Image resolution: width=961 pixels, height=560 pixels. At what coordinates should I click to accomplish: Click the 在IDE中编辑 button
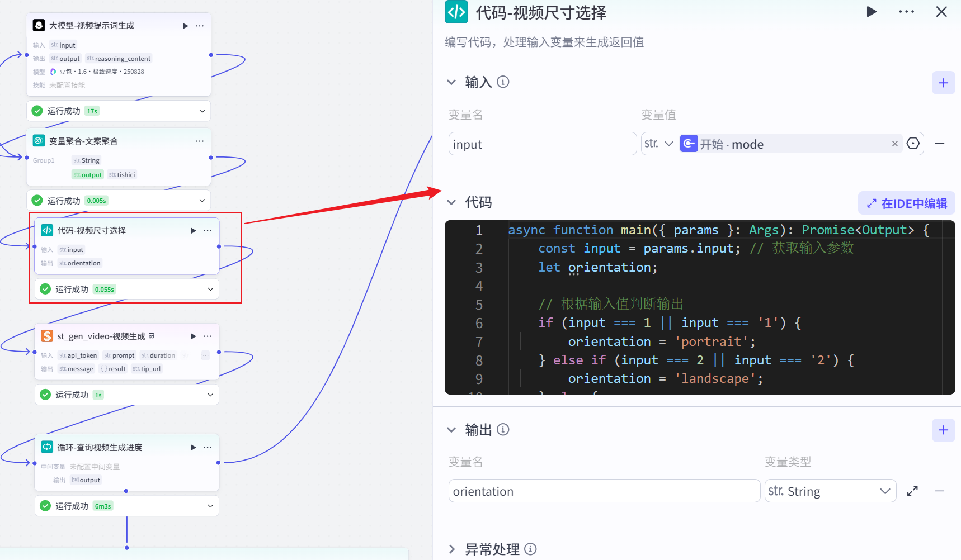[906, 203]
